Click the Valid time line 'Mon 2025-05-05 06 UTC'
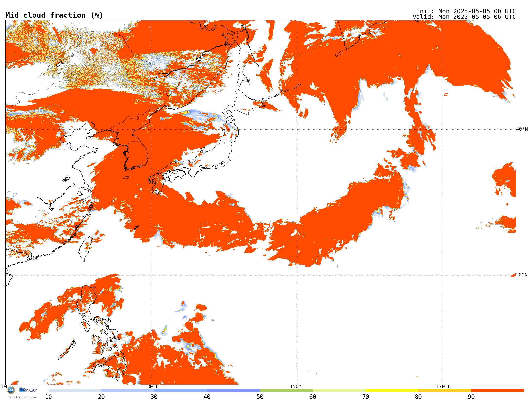532x400 pixels. coord(477,17)
